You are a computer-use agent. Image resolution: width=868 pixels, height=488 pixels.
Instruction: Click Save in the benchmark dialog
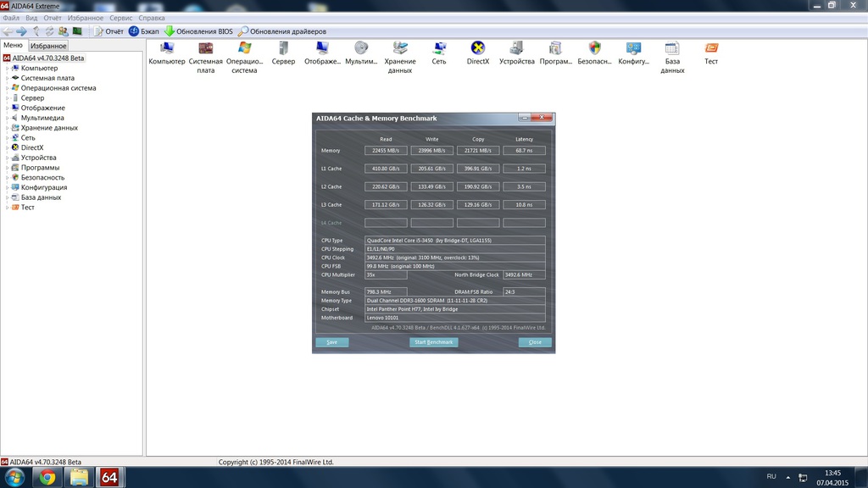click(x=332, y=342)
